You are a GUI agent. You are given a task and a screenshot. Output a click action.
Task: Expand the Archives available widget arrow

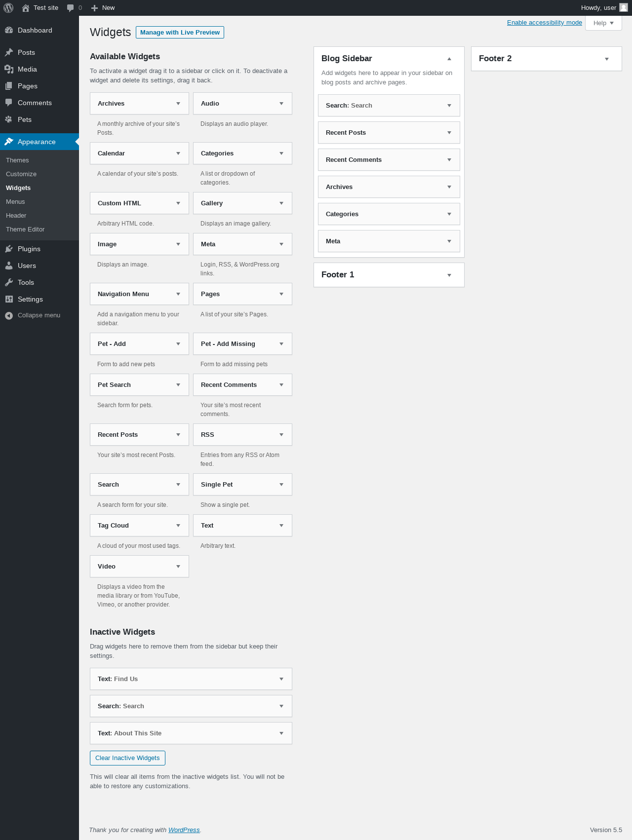click(x=178, y=104)
